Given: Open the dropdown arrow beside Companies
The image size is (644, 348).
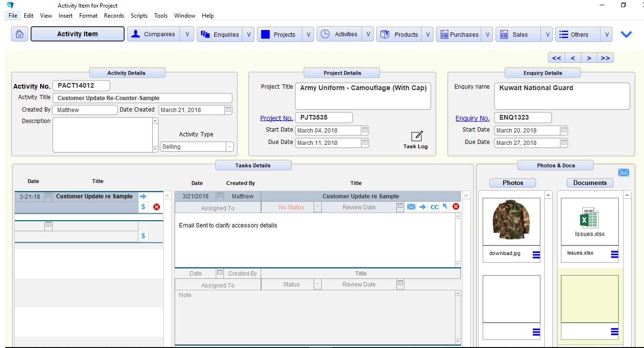Looking at the screenshot, I should (187, 34).
